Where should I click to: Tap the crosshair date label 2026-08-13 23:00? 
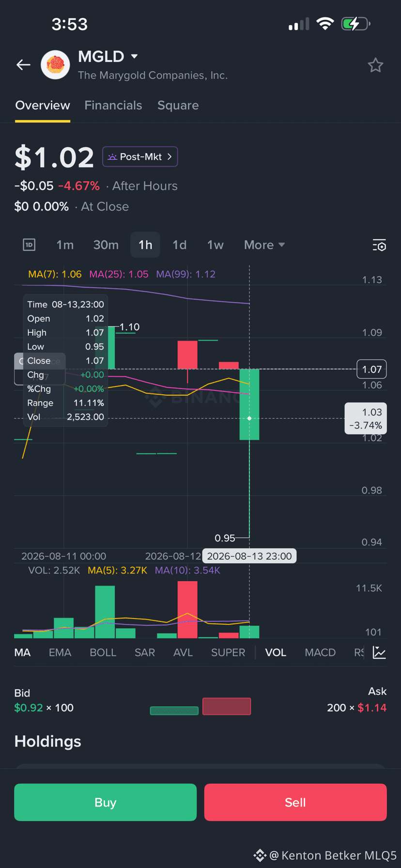tap(249, 556)
